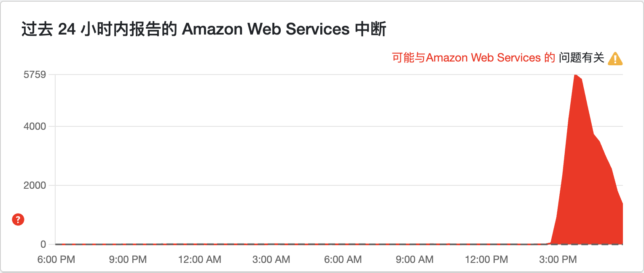Open the red "可能与Amazon Web Services 的" link

click(473, 58)
